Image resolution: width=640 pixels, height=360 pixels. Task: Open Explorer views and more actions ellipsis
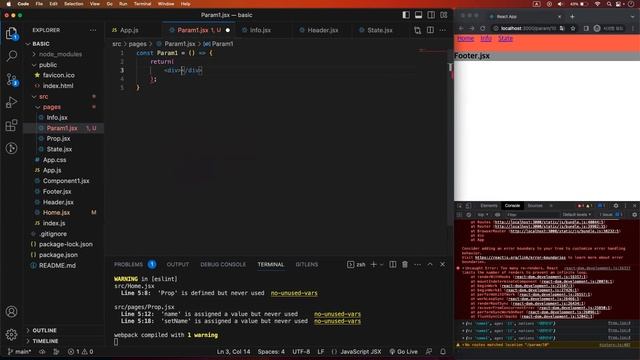pos(93,30)
